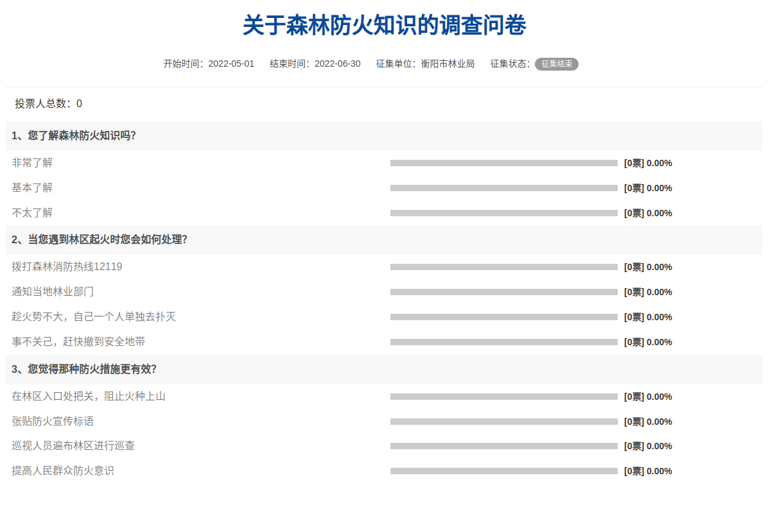Image resolution: width=768 pixels, height=532 pixels.
Task: Click the 投票人总数 count label
Action: pyautogui.click(x=49, y=104)
